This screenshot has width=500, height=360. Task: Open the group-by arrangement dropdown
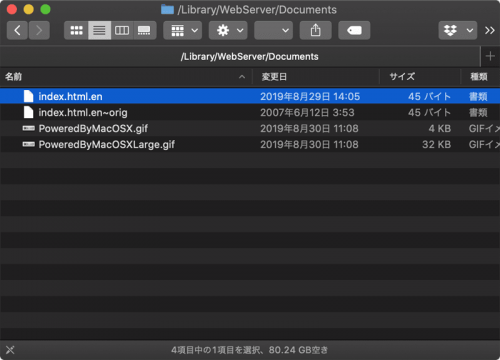[x=183, y=30]
